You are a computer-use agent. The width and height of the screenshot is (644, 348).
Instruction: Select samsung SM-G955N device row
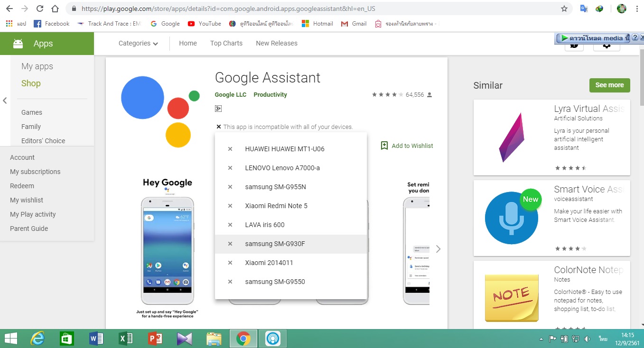point(291,187)
